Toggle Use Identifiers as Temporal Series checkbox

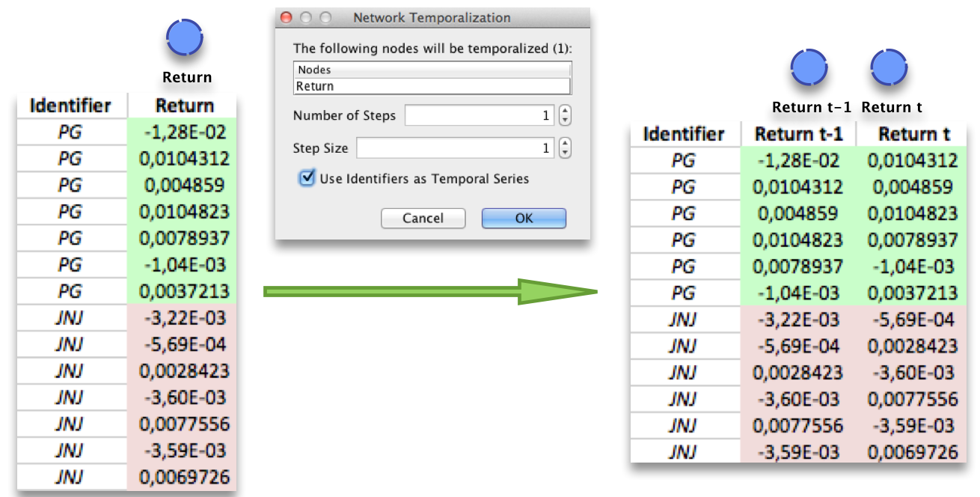[x=306, y=178]
